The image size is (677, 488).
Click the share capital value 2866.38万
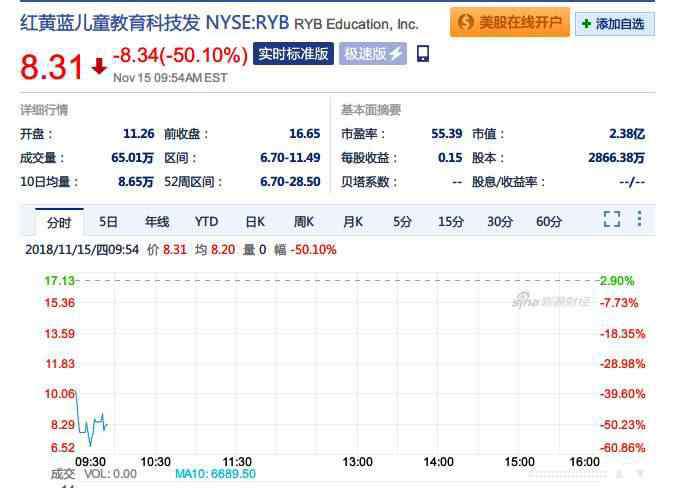tap(617, 158)
